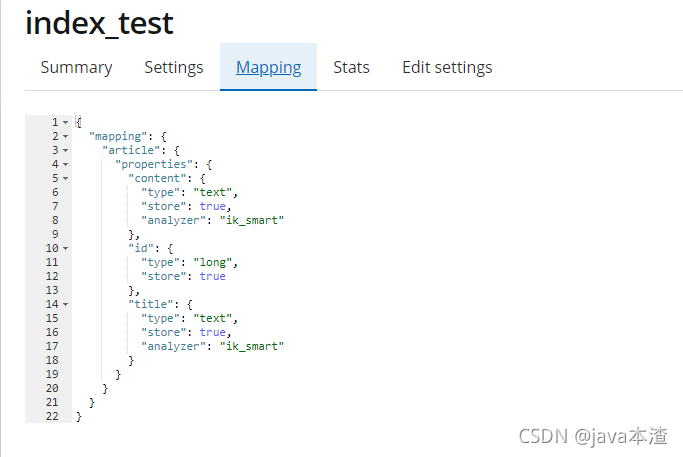Collapse the "content" fold arrow on line 5
Viewport: 683px width, 457px height.
click(x=65, y=178)
